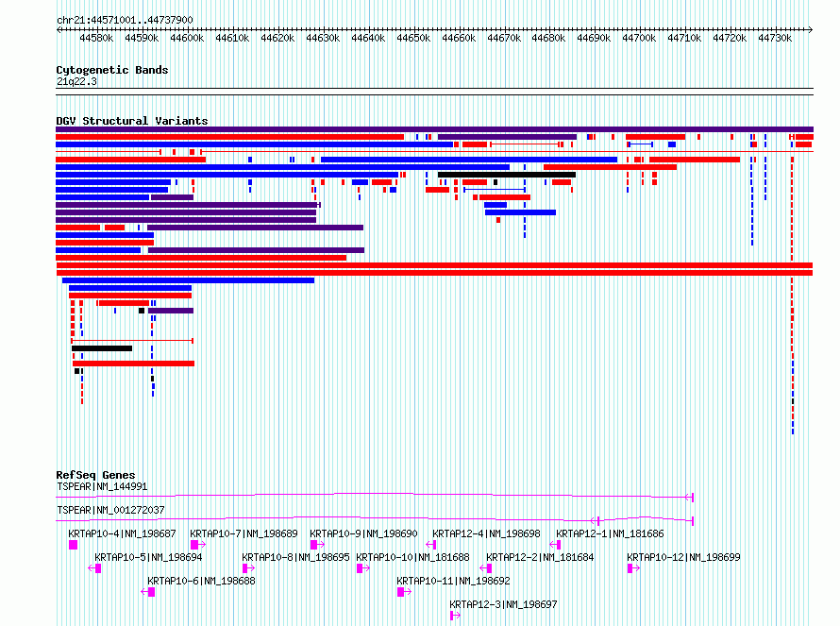This screenshot has width=840, height=626.
Task: Click the full-width purple variant bar at top
Action: pyautogui.click(x=434, y=129)
